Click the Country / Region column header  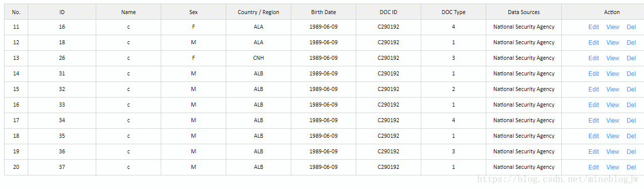(259, 12)
